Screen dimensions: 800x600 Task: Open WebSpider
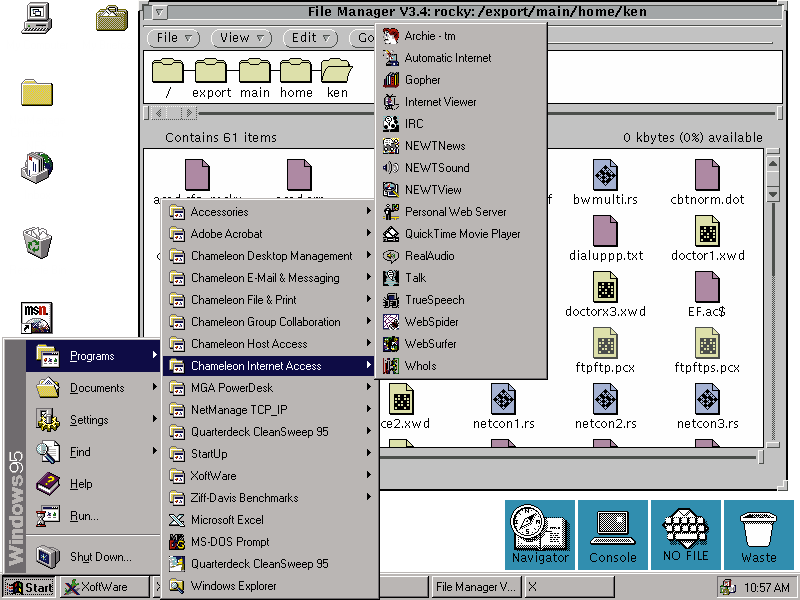(461, 321)
